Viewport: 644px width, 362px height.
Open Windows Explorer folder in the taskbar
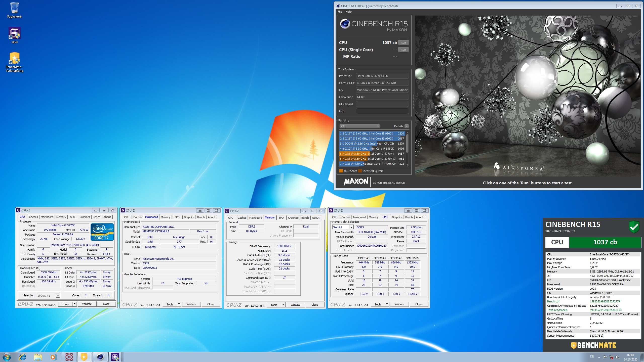(38, 357)
